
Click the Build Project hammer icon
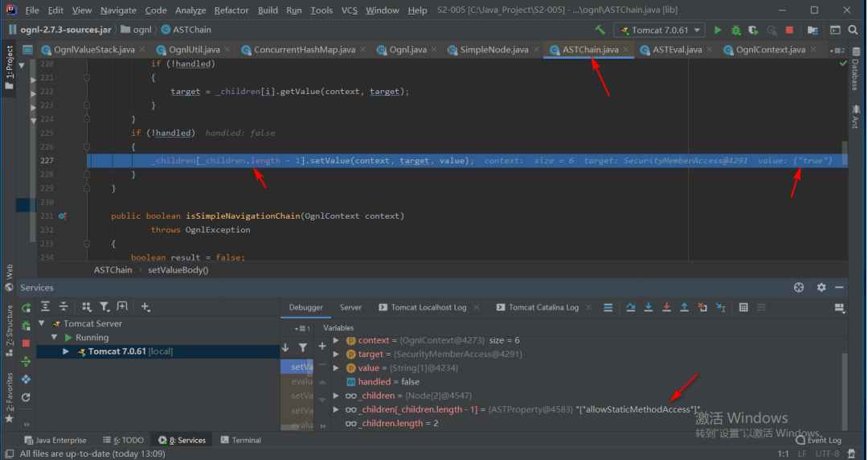pyautogui.click(x=600, y=30)
